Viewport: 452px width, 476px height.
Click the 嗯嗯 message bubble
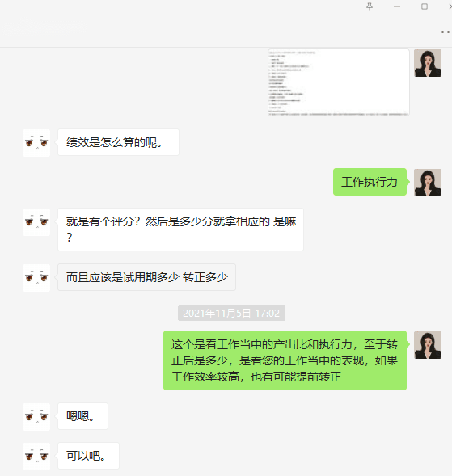coord(82,416)
